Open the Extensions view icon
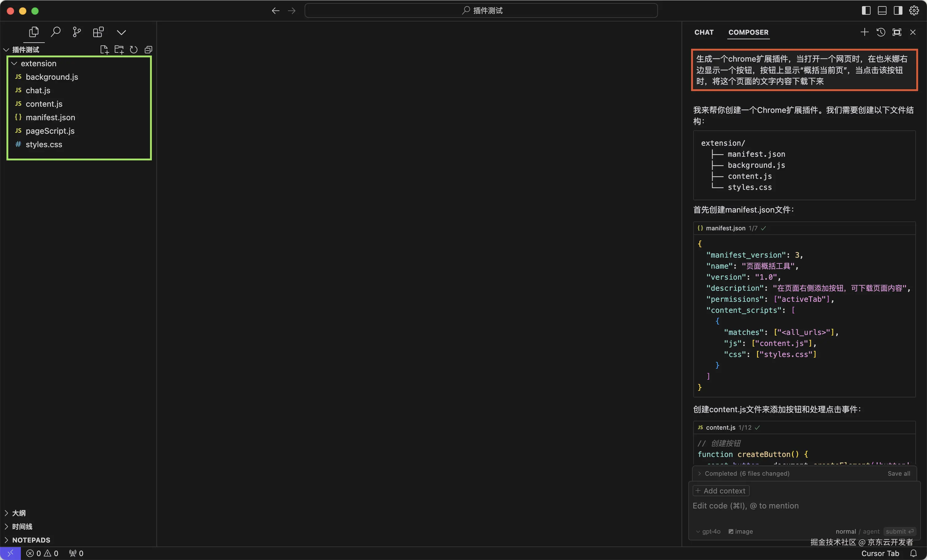927x560 pixels. click(98, 32)
